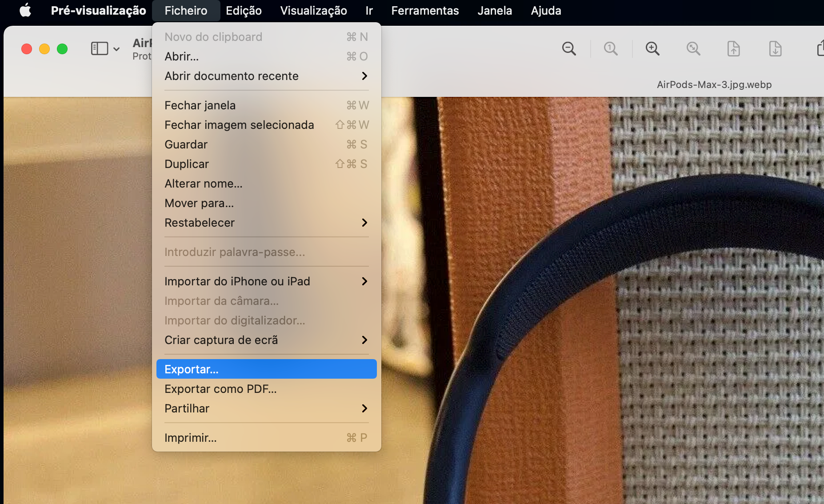Expand Abrir documento recente submenu
This screenshot has height=504, width=824.
(266, 76)
